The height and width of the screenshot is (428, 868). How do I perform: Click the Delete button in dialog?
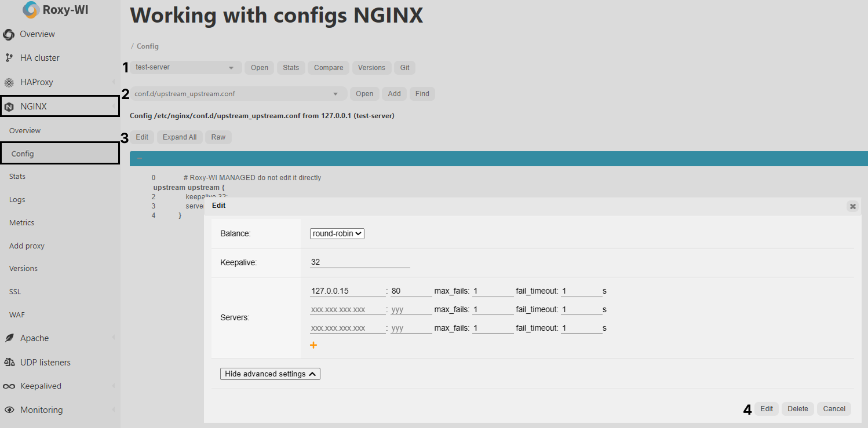pyautogui.click(x=798, y=409)
